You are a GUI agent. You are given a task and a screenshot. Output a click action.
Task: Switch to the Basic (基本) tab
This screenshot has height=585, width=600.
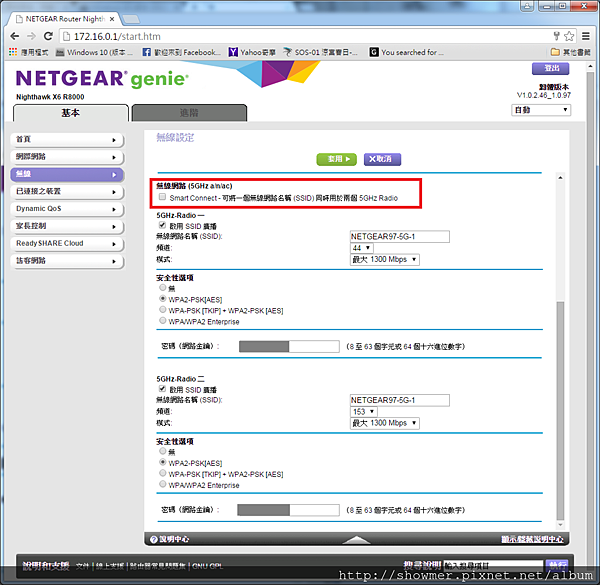coord(71,113)
